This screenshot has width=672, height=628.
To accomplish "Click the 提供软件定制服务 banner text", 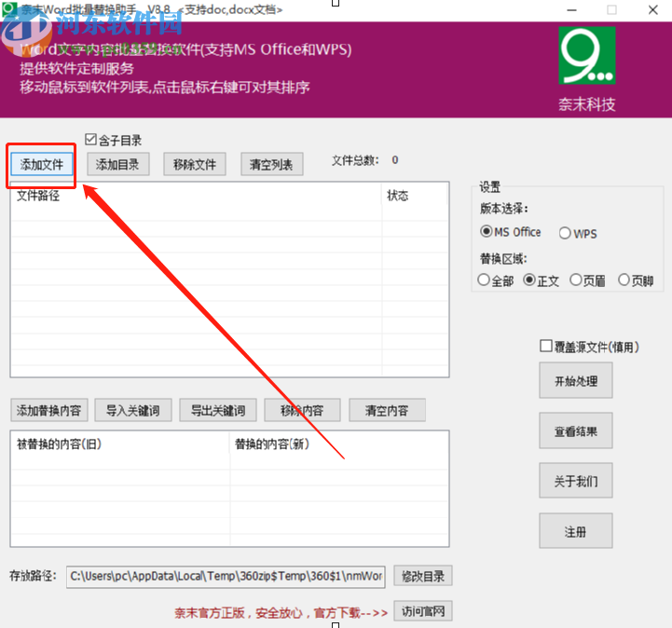I will [x=76, y=68].
